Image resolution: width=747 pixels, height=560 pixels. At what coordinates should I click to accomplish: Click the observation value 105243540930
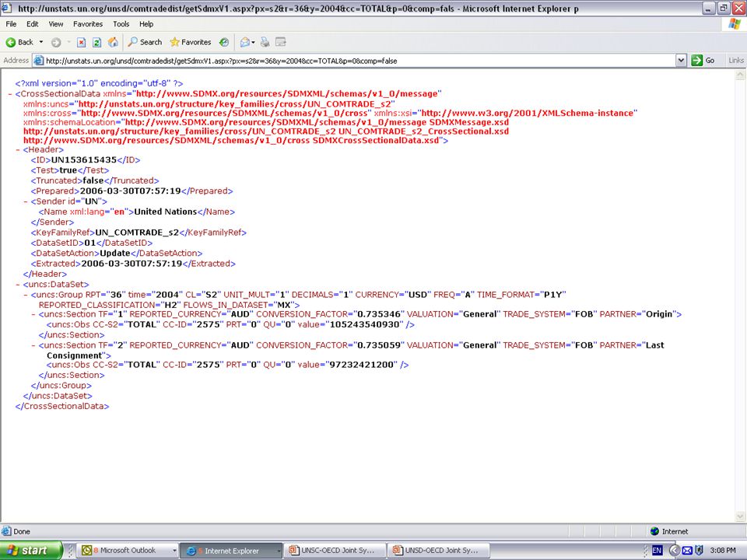click(364, 325)
